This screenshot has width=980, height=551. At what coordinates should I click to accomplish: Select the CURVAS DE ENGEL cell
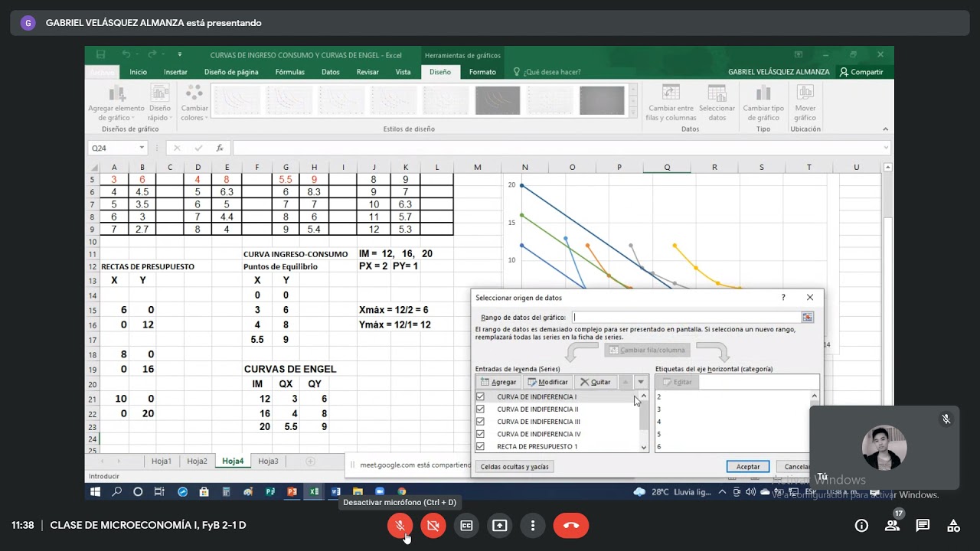(290, 369)
